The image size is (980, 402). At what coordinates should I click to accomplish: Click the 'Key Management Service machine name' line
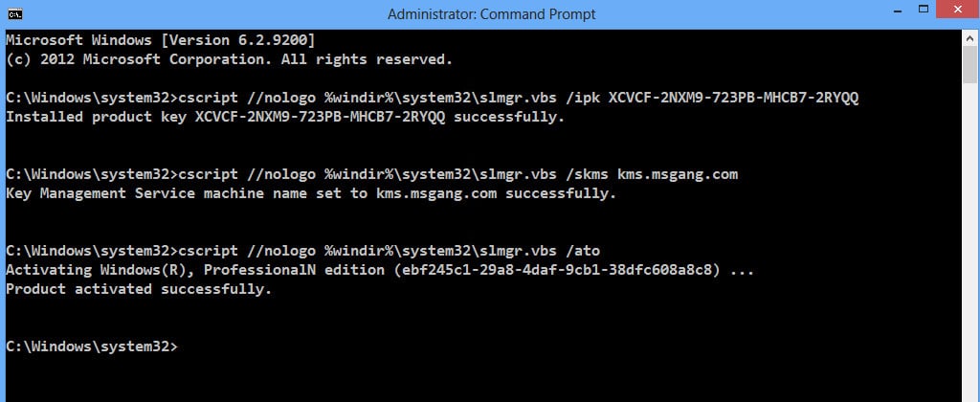point(311,193)
